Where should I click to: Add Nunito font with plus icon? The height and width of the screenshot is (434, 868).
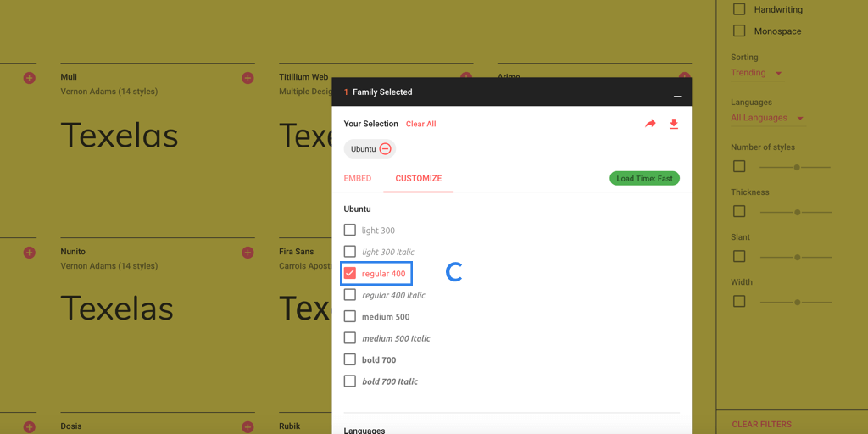coord(248,253)
